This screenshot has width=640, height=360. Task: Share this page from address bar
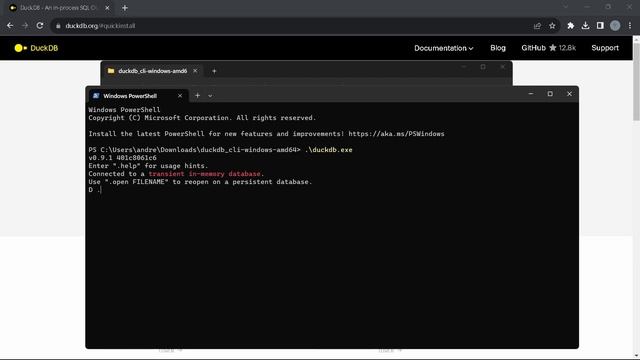point(537,26)
